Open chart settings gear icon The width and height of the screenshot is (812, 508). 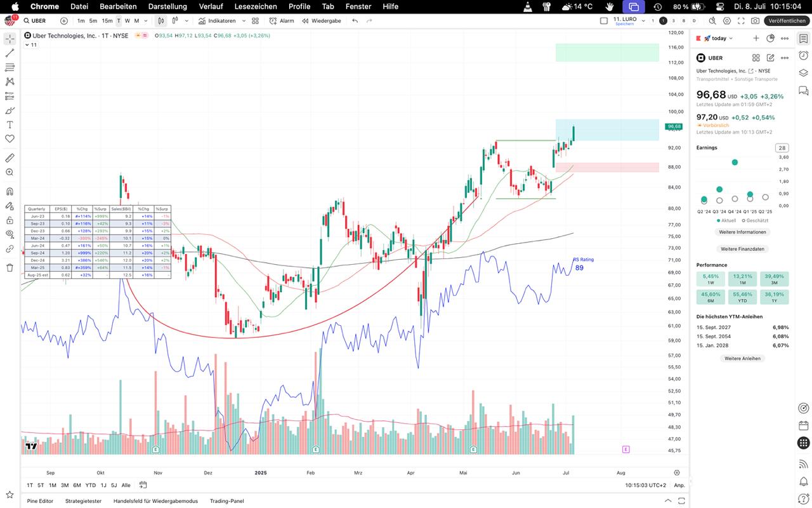coord(728,21)
